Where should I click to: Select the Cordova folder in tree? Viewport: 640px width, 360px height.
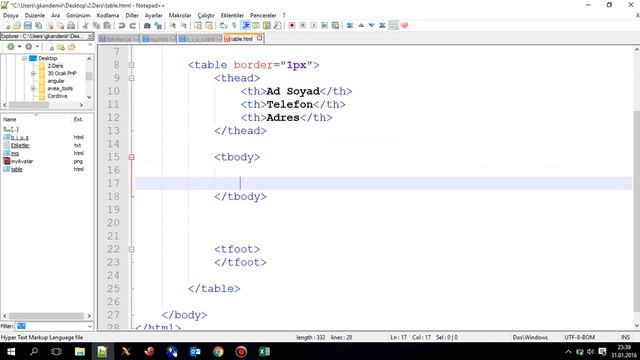[x=57, y=96]
